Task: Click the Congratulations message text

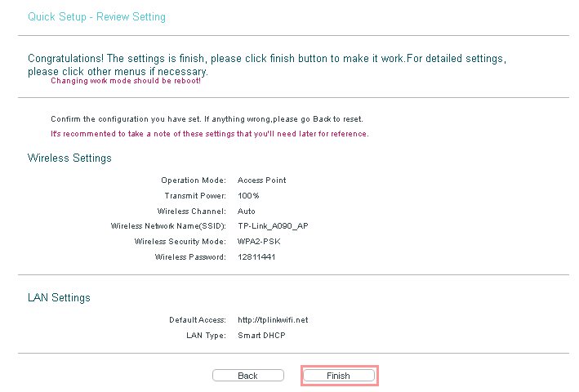Action: tap(266, 59)
